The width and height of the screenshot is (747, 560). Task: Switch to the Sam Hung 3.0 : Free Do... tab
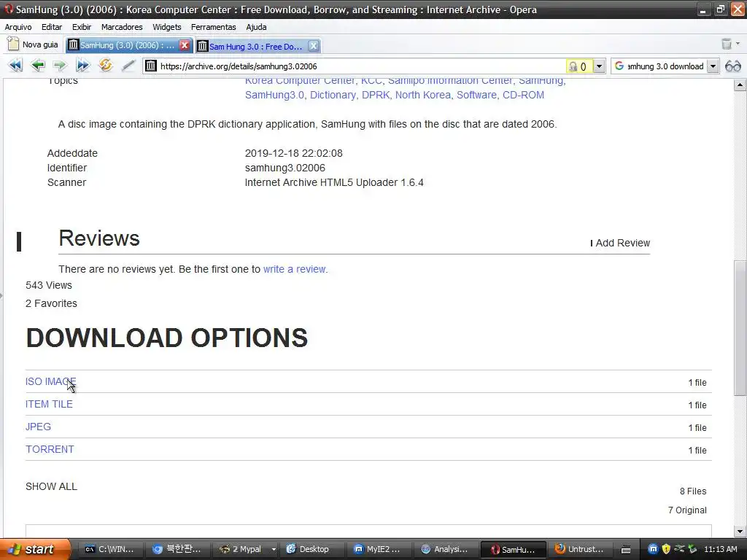click(x=255, y=46)
